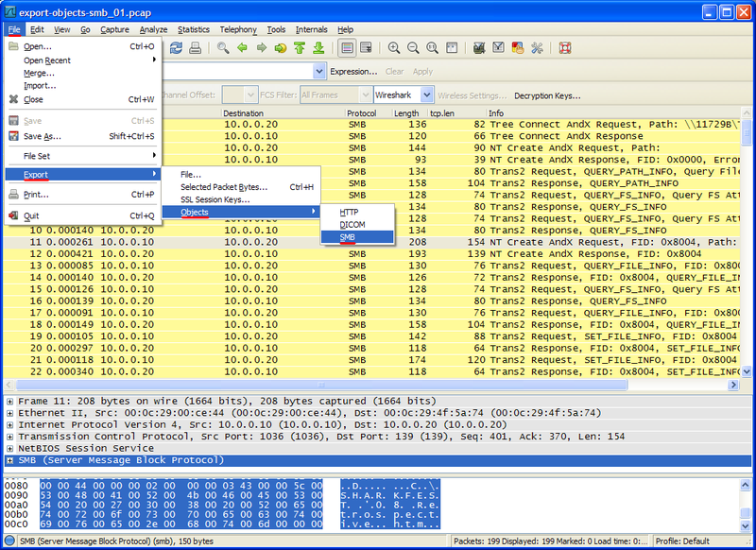Expand the Ethernet II tree row
The height and width of the screenshot is (550, 756).
click(x=9, y=413)
